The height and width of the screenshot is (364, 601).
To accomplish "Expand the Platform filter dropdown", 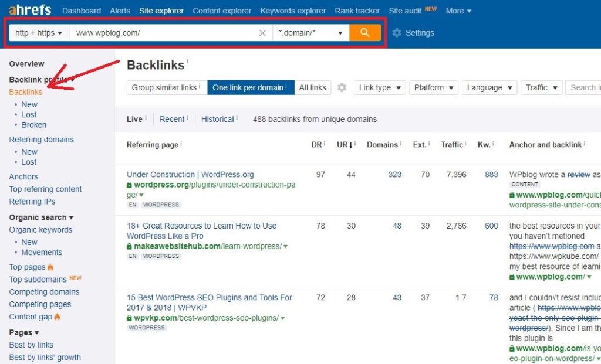I will [434, 87].
